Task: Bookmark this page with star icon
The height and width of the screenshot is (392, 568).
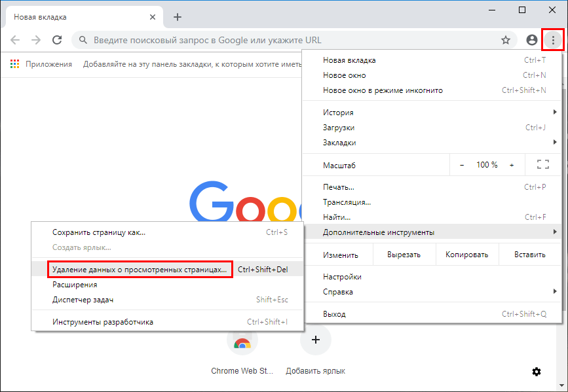Action: pyautogui.click(x=506, y=40)
